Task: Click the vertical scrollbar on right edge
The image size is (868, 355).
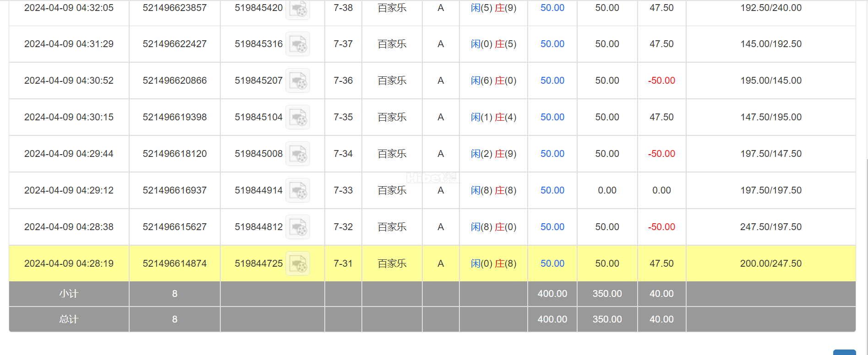Action: point(866,256)
